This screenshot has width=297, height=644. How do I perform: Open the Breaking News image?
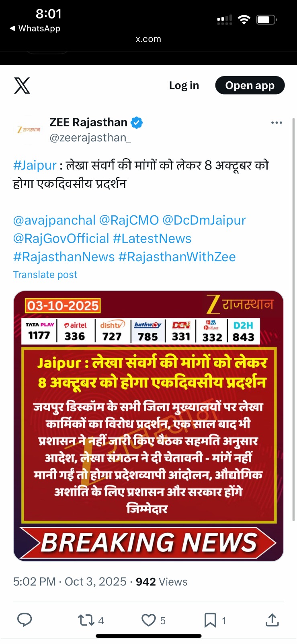tap(149, 426)
